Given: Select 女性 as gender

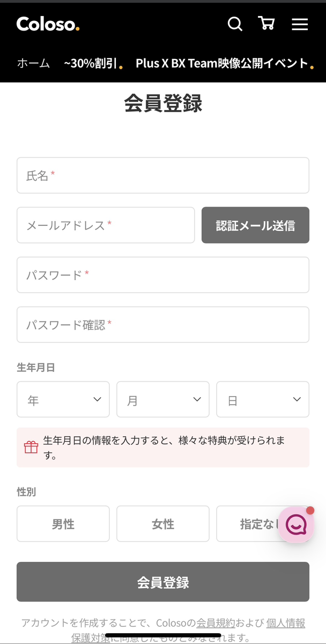Looking at the screenshot, I should (162, 524).
